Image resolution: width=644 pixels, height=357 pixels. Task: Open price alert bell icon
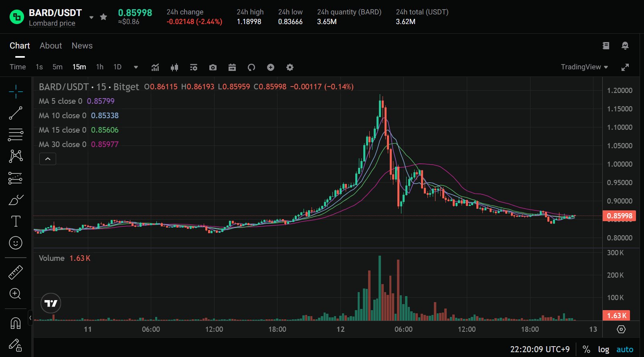[625, 46]
